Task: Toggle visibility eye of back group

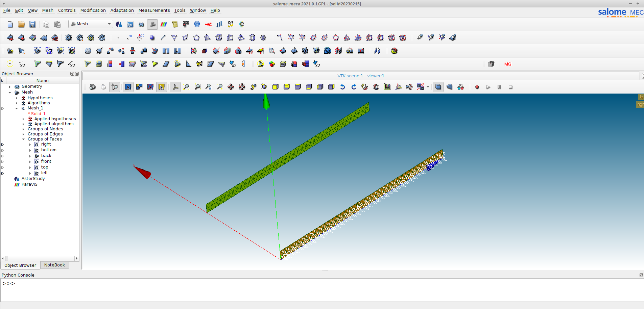Action: (2, 156)
